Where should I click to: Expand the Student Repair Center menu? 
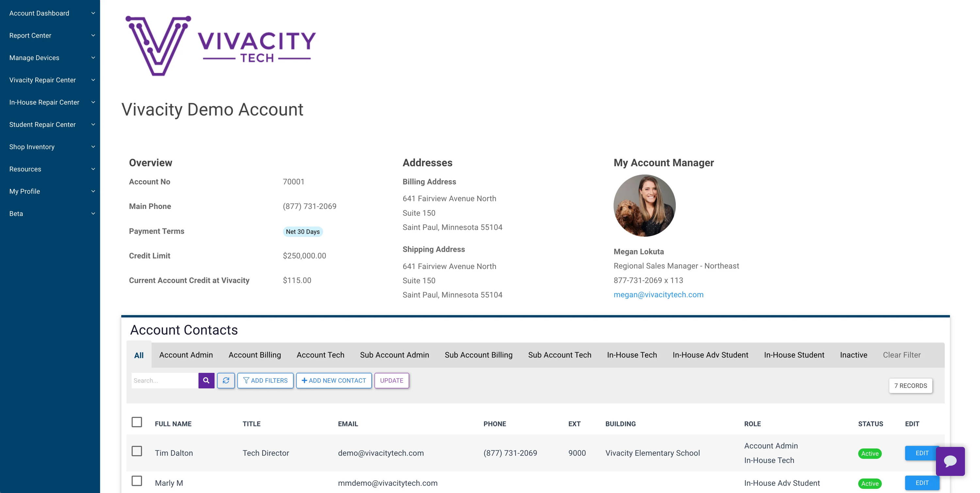50,125
